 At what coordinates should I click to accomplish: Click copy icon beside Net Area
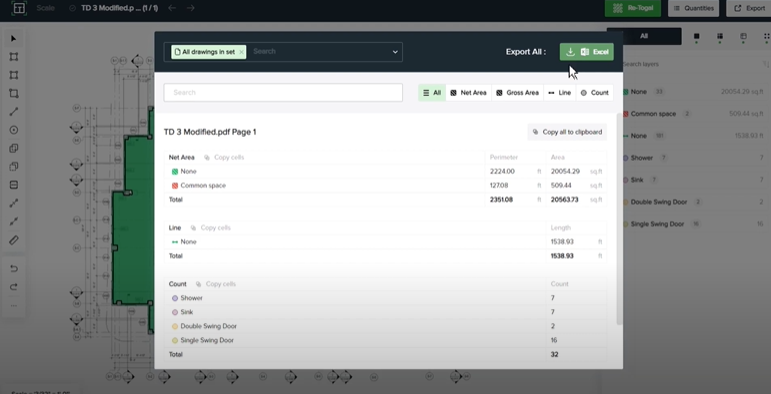[207, 157]
